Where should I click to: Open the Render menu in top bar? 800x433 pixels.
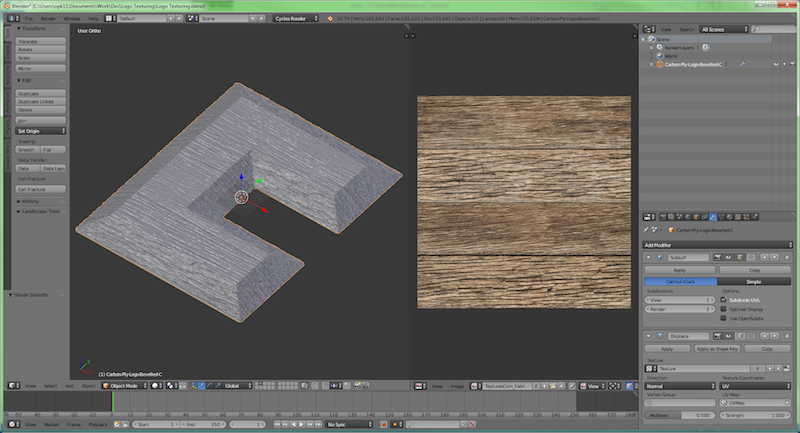[x=48, y=18]
